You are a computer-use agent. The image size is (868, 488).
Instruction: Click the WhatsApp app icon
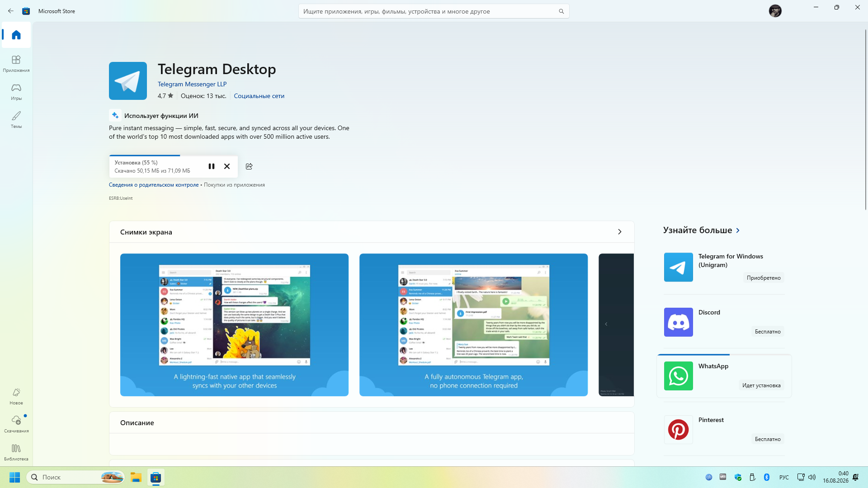click(678, 376)
